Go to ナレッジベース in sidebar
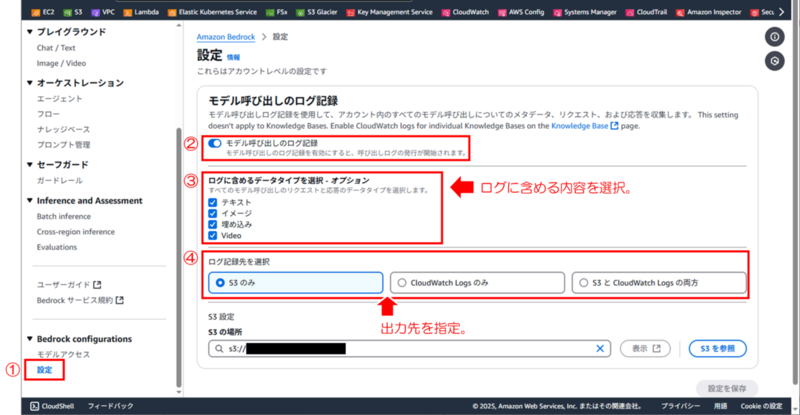 click(63, 130)
